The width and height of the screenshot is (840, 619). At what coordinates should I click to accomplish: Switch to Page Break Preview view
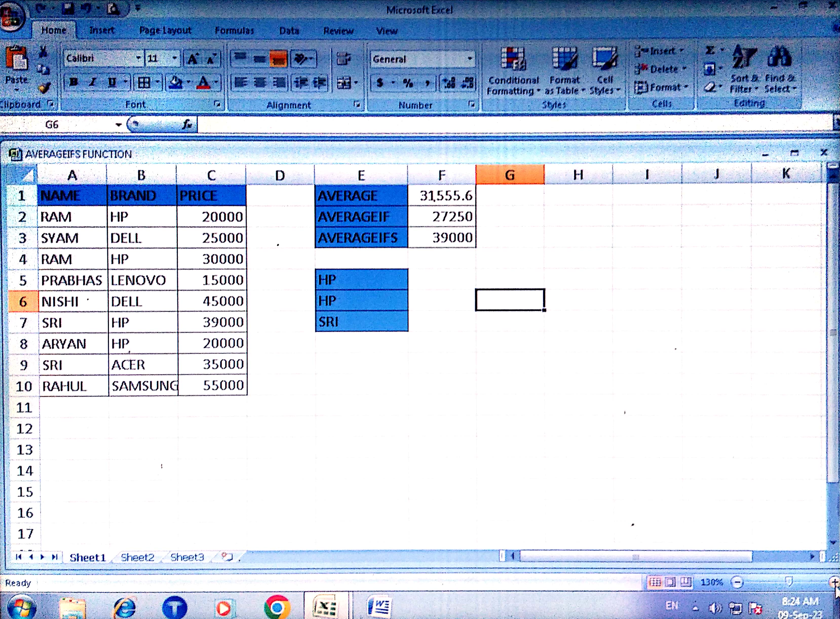coord(686,582)
